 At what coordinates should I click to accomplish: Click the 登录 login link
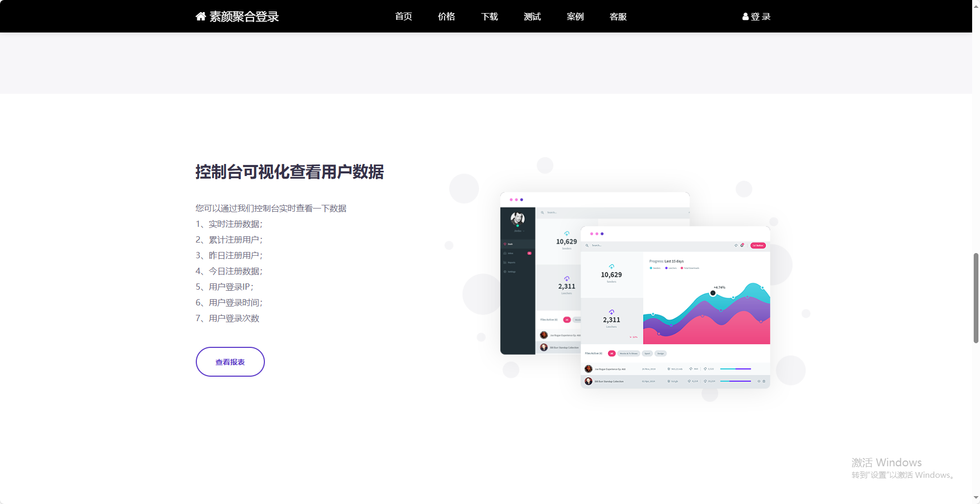click(x=760, y=17)
